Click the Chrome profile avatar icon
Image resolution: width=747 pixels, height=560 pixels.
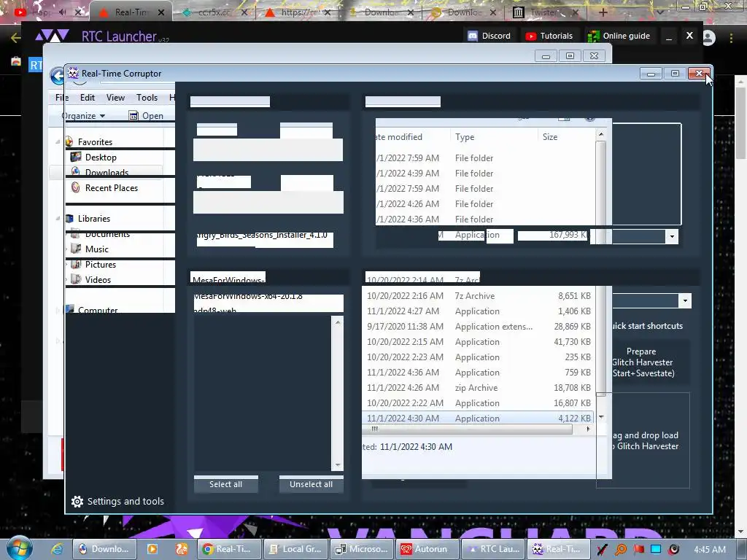click(709, 38)
